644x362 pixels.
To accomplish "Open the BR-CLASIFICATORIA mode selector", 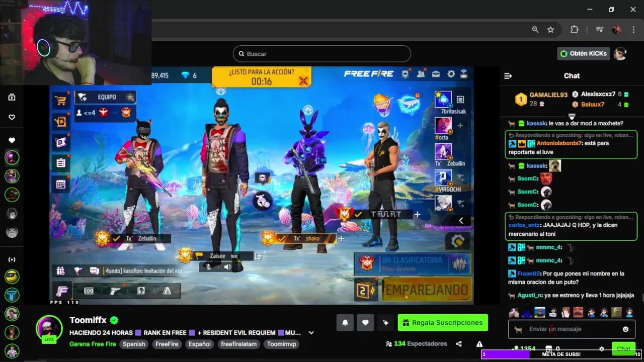I will 412,264.
